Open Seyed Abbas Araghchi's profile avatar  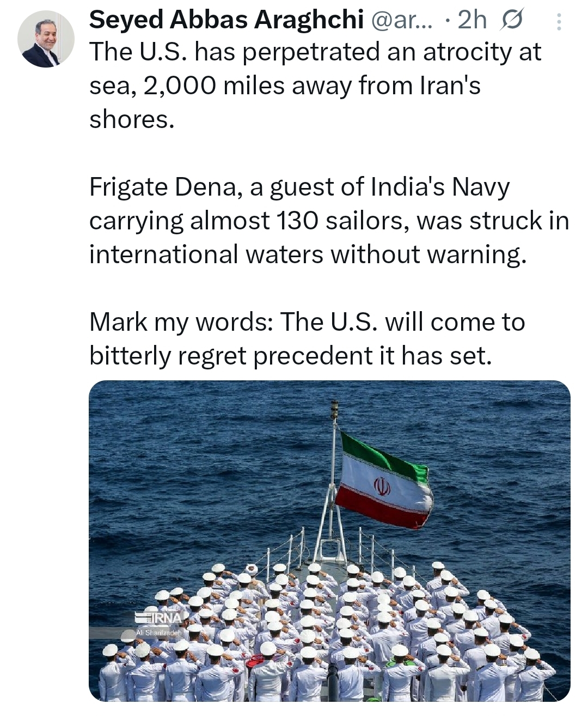pos(46,39)
